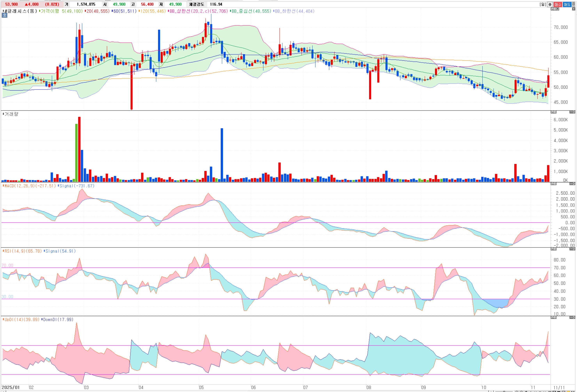The width and height of the screenshot is (577, 392).
Task: Click the red 매수 buy button
Action: point(558,4)
